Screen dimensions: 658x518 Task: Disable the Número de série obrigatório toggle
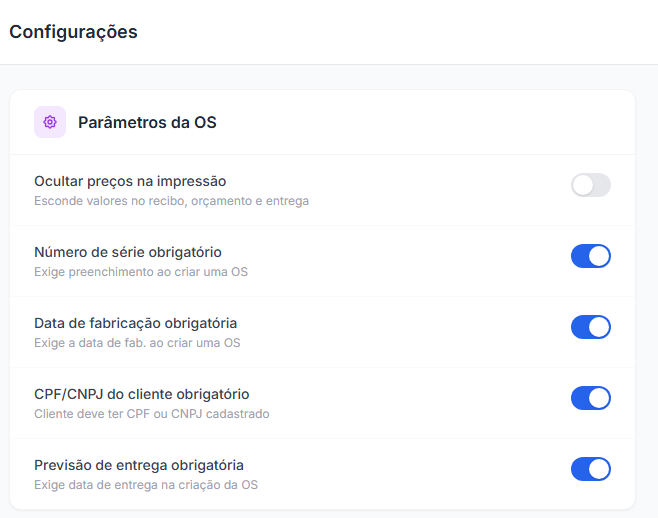pos(590,256)
